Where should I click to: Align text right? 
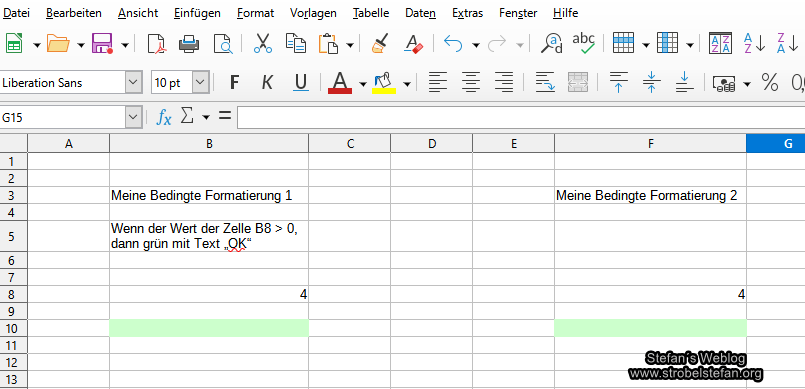point(504,82)
